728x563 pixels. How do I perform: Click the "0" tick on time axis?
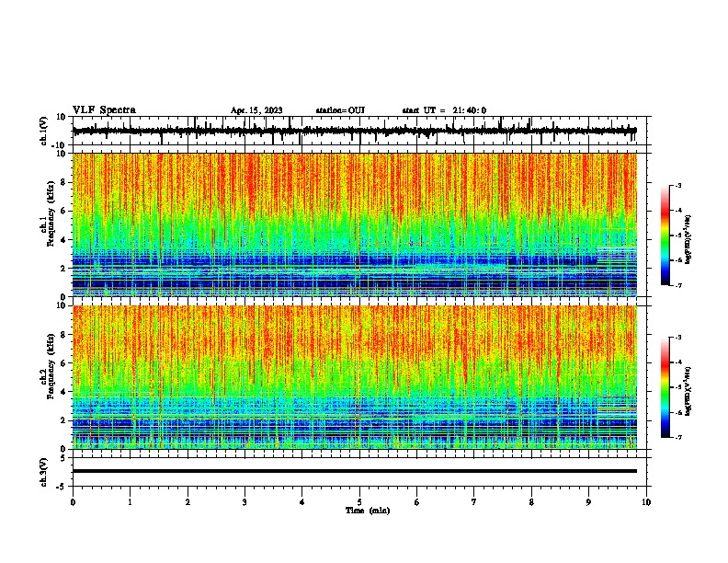[x=73, y=502]
